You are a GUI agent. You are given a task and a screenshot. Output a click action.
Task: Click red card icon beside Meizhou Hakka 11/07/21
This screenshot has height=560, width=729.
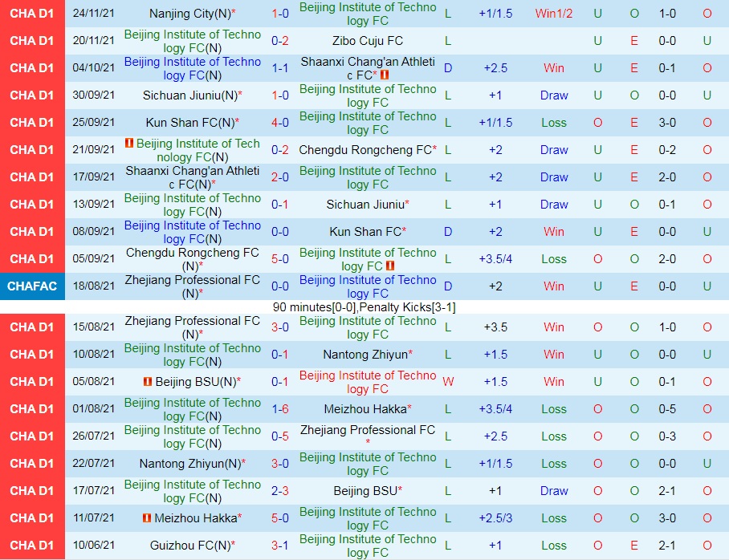(146, 517)
